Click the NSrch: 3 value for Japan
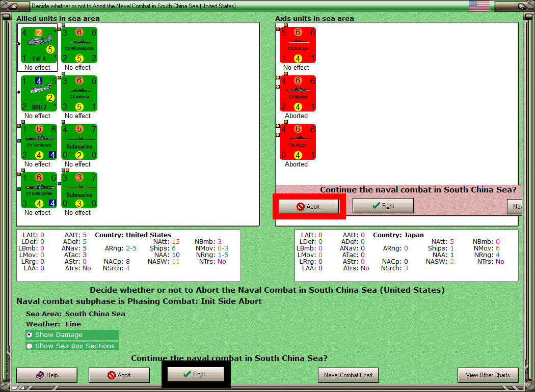 click(x=406, y=268)
